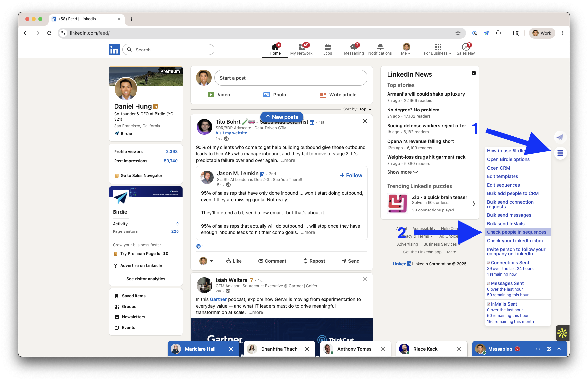Viewport: 588px width, 381px height.
Task: Select Bulk send InMails
Action: coord(506,224)
